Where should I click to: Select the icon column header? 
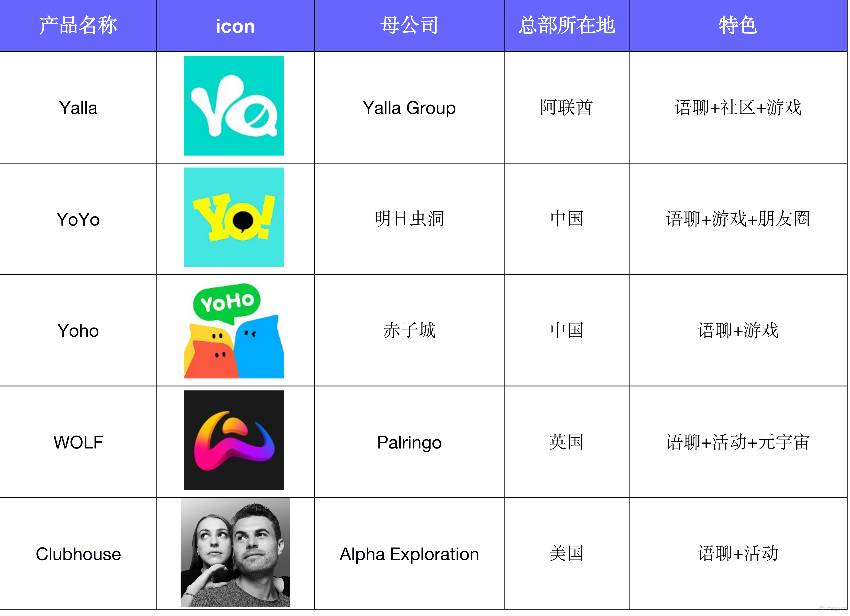click(235, 25)
